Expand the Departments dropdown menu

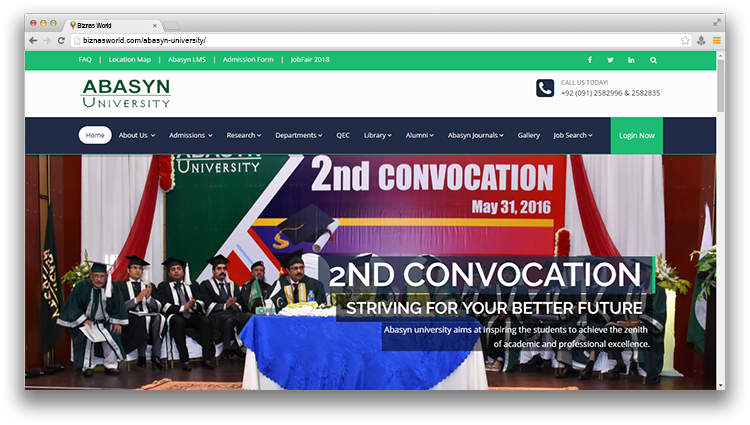[x=298, y=135]
